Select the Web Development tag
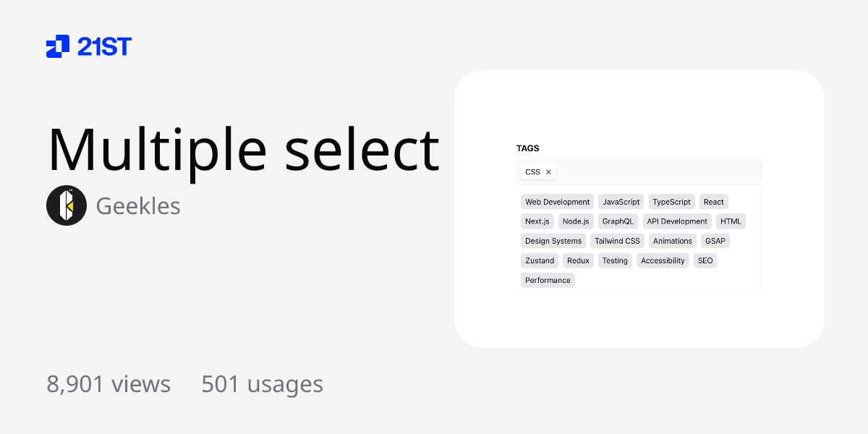Screen dimensions: 868x434 [x=558, y=202]
